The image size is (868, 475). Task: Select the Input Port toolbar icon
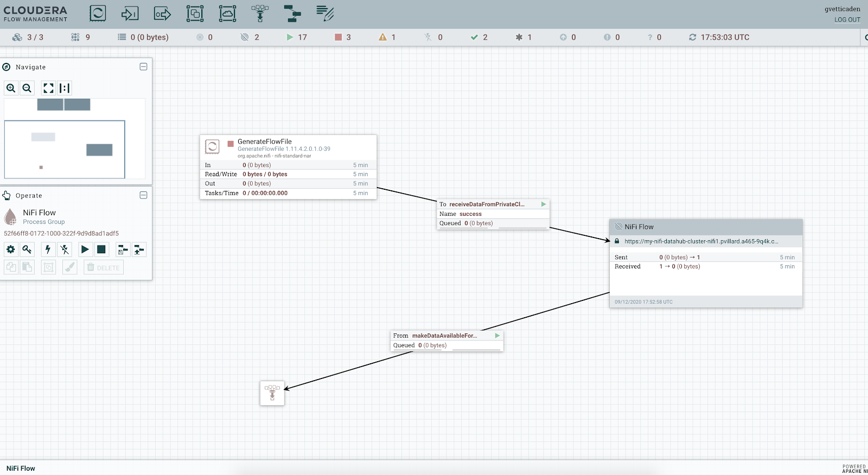tap(130, 14)
